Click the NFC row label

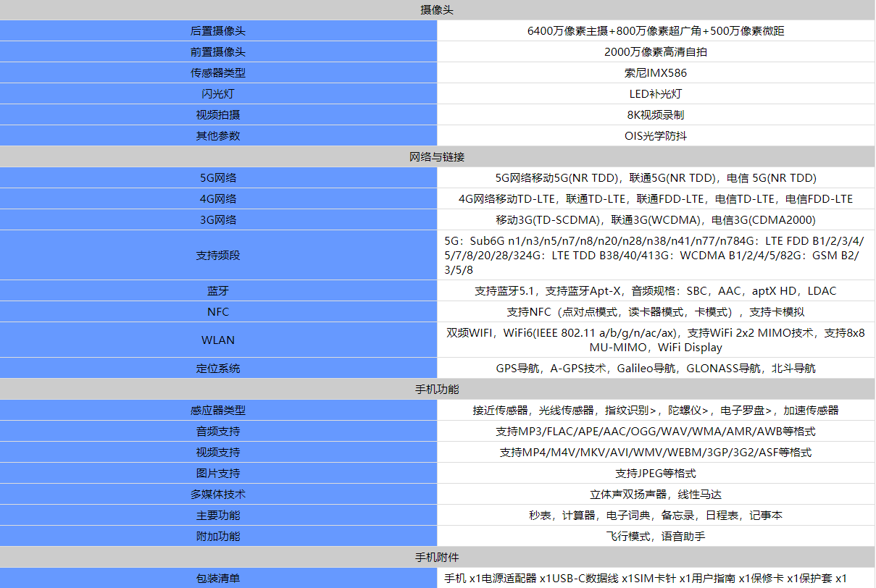coord(218,311)
